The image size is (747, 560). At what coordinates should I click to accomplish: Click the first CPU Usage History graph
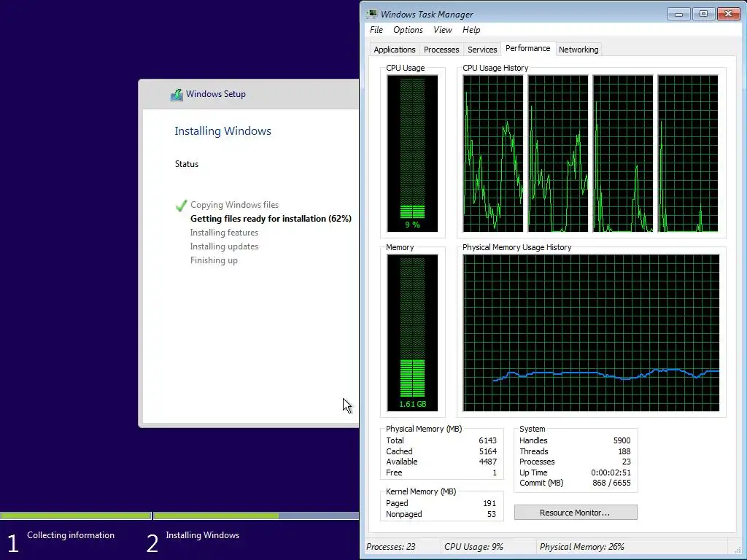coord(492,153)
